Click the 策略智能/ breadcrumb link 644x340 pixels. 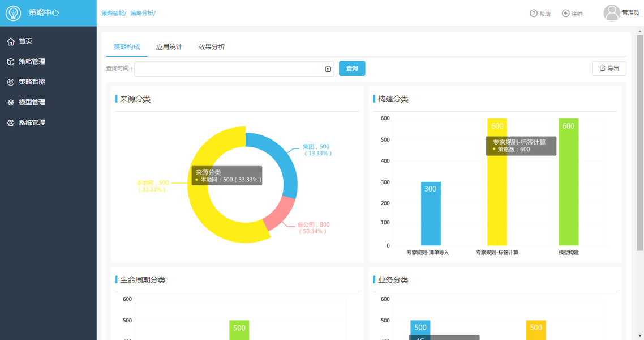coord(114,13)
